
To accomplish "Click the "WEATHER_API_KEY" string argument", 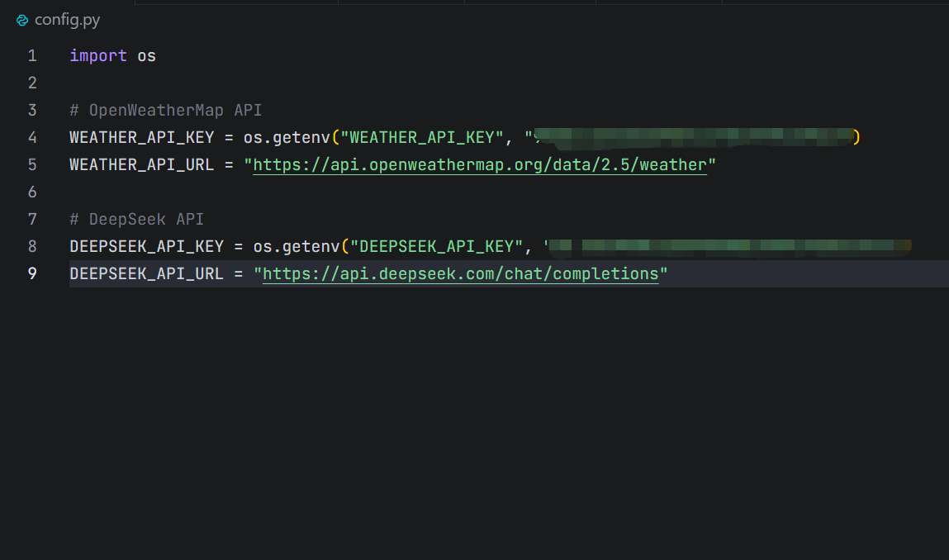I will [422, 137].
